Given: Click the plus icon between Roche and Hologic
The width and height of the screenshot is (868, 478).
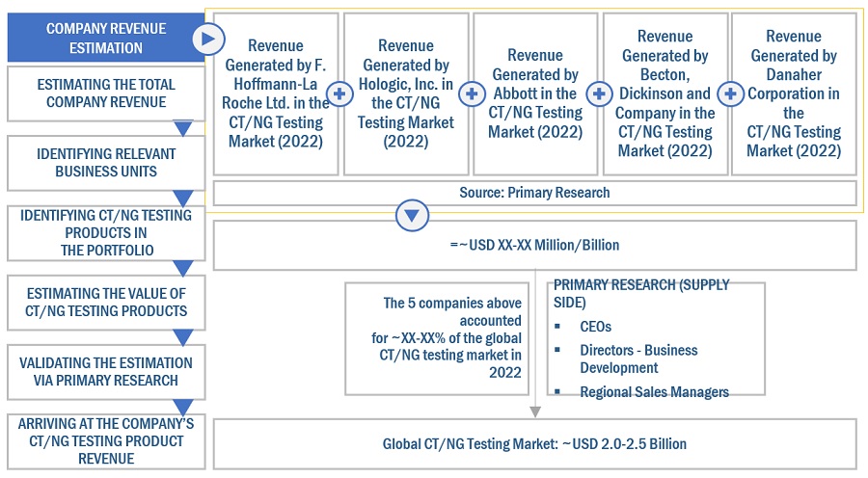Looking at the screenshot, I should click(x=339, y=93).
